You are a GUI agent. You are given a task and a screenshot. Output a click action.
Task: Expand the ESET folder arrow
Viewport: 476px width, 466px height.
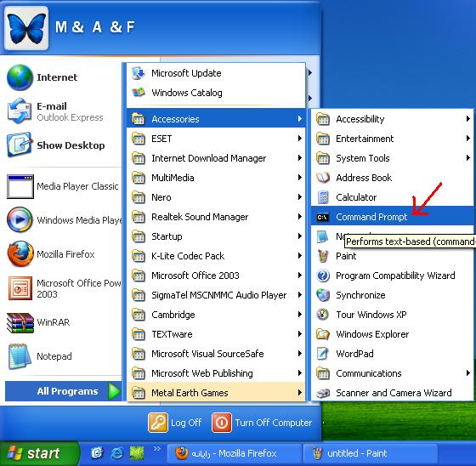pyautogui.click(x=300, y=139)
